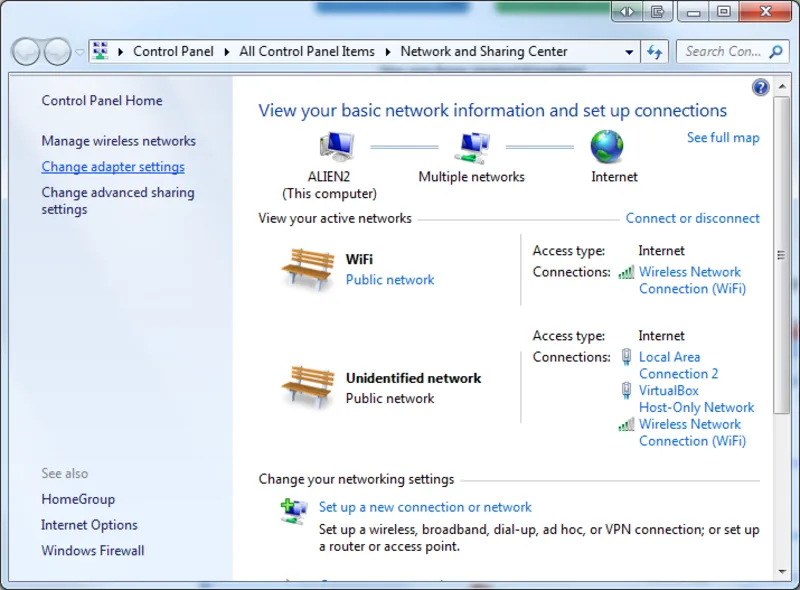Click See full map link

pyautogui.click(x=723, y=138)
